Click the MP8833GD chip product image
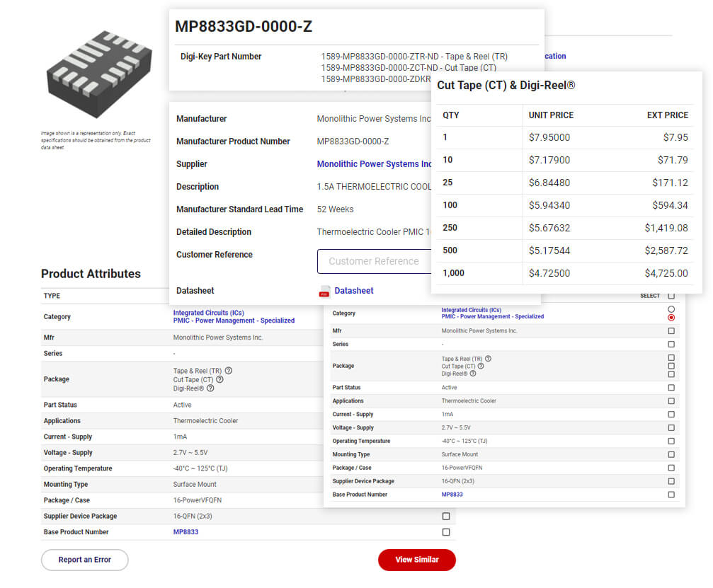This screenshot has height=588, width=713. (x=99, y=74)
